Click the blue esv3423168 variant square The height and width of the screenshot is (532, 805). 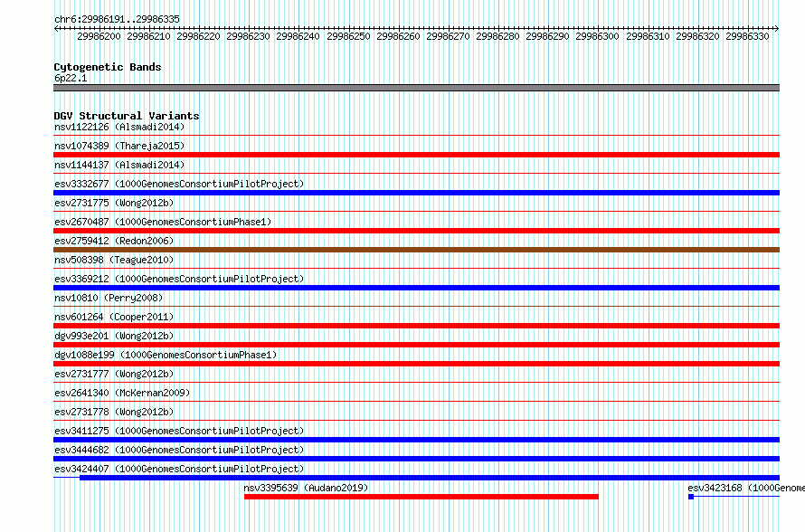point(691,497)
